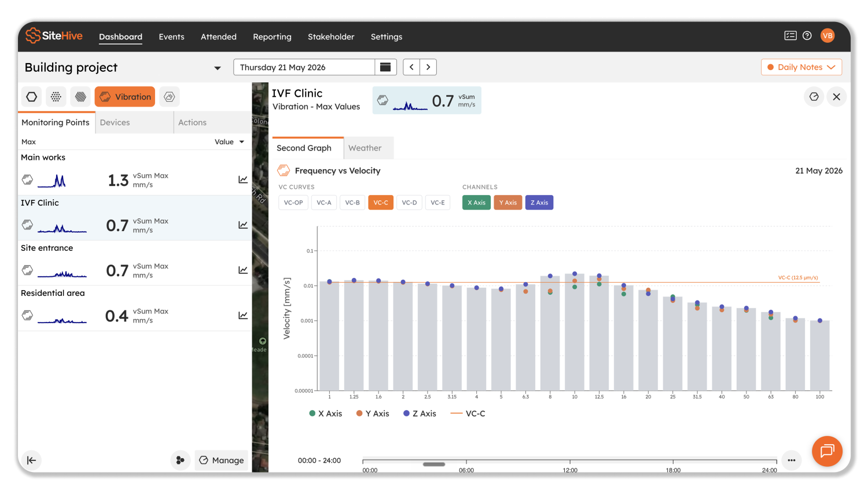Toggle the VC-E curve
Viewport: 868px width, 494px height.
[438, 203]
